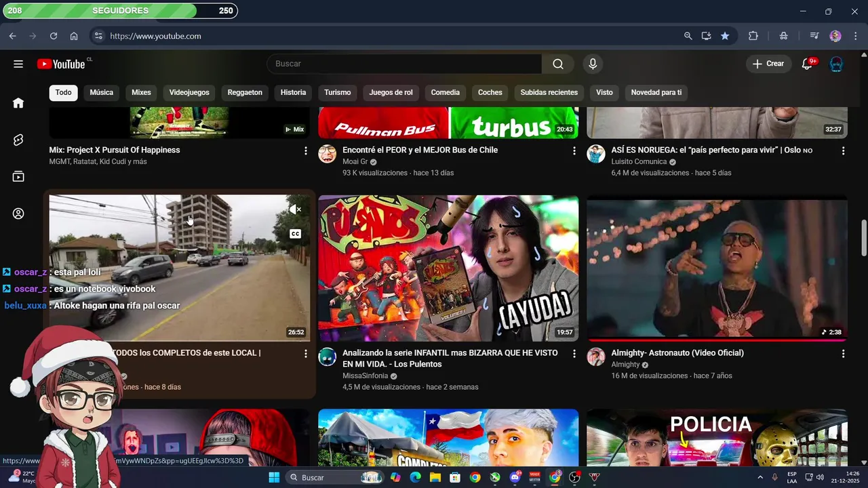The height and width of the screenshot is (488, 868).
Task: Click the bookmark star icon
Action: (x=725, y=36)
